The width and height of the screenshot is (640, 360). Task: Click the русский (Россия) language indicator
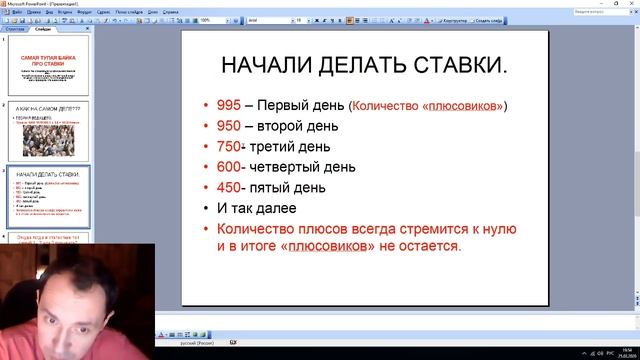[x=197, y=343]
